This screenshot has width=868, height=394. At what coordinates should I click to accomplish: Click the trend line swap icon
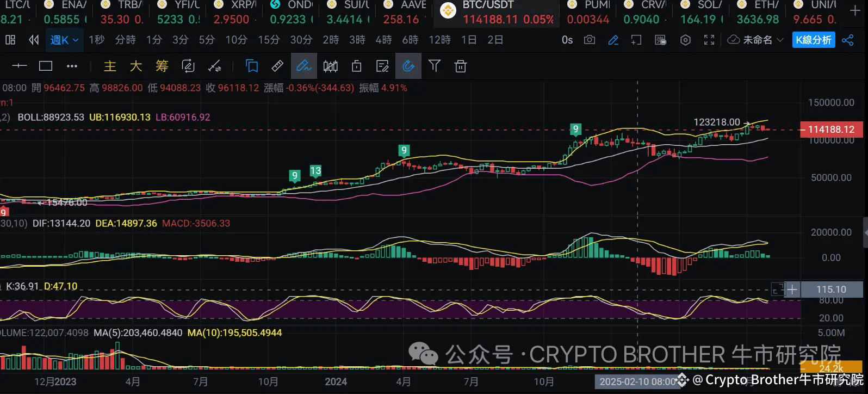click(214, 66)
